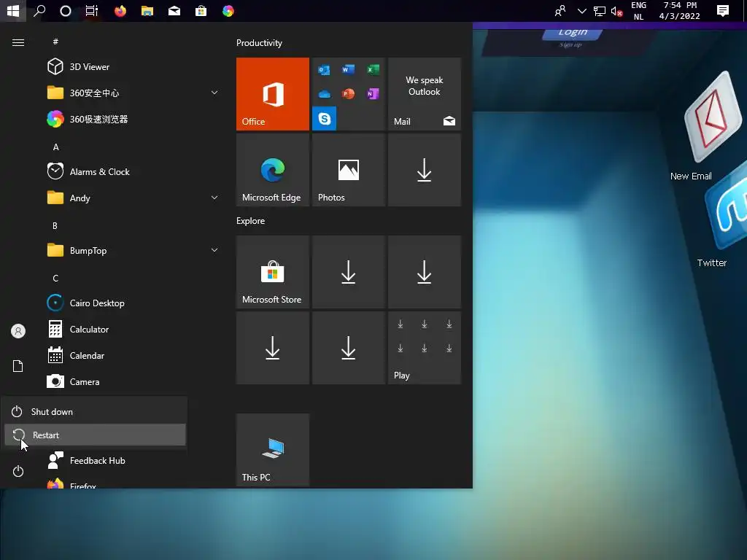The width and height of the screenshot is (747, 560).
Task: Launch Firefox from the taskbar
Action: click(120, 10)
